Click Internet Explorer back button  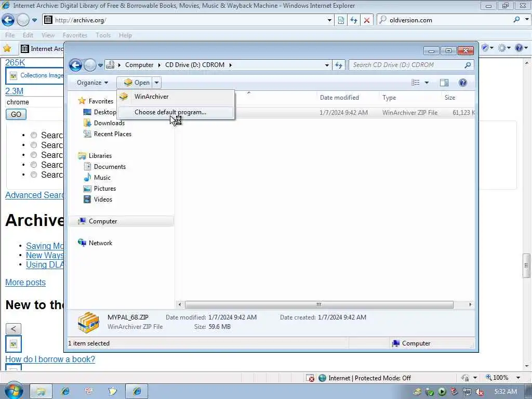point(8,20)
